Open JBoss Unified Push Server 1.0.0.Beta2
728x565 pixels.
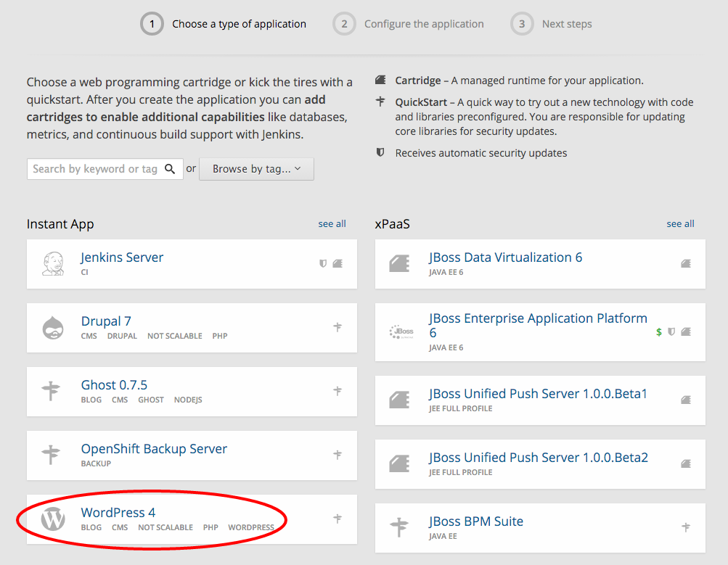[539, 458]
